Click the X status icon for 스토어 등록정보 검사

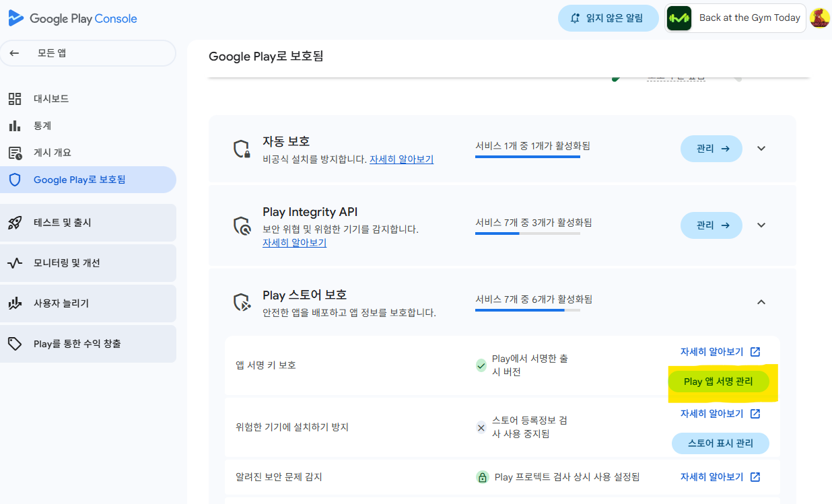pyautogui.click(x=481, y=427)
